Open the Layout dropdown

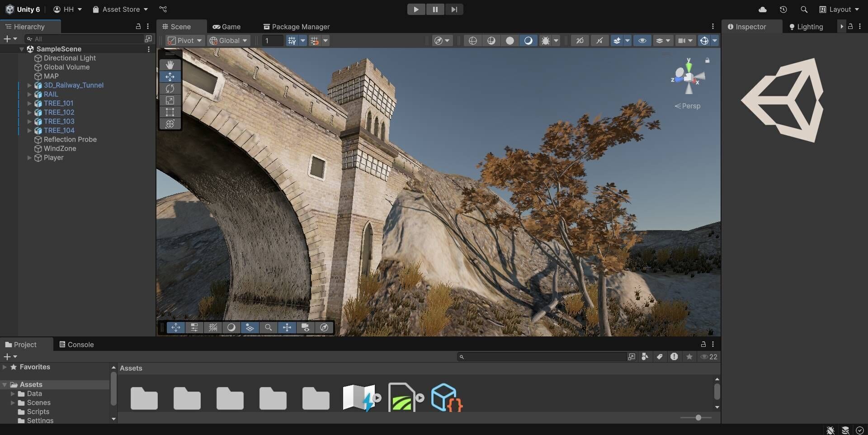[x=839, y=9]
